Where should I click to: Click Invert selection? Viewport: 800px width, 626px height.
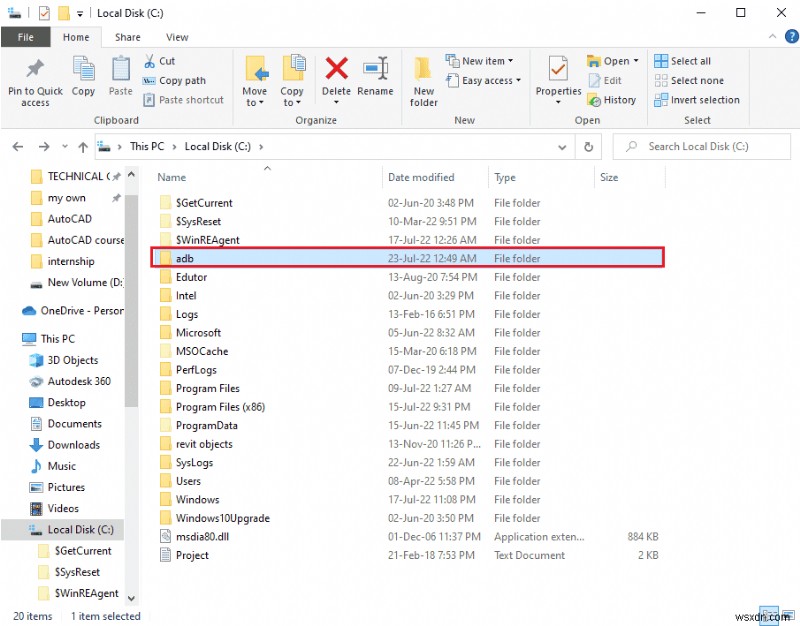[x=693, y=100]
